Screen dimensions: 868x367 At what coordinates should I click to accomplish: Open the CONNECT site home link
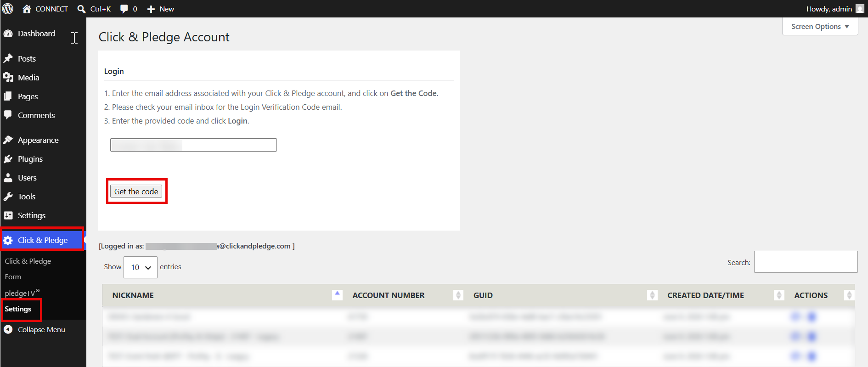45,9
